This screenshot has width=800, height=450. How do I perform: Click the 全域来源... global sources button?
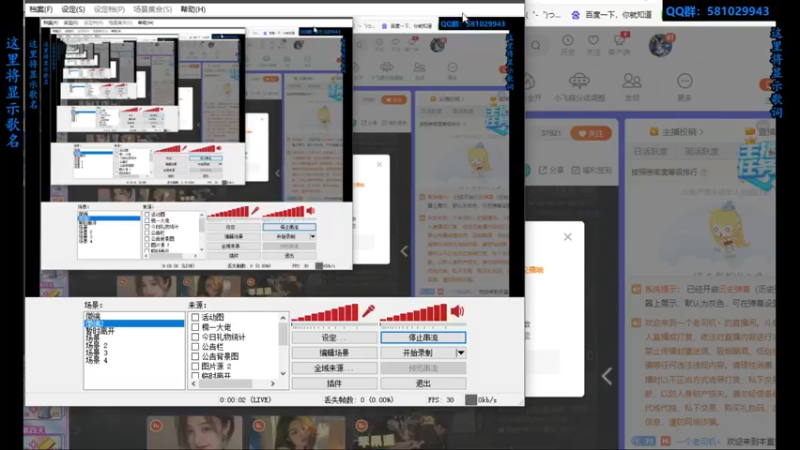coord(335,368)
